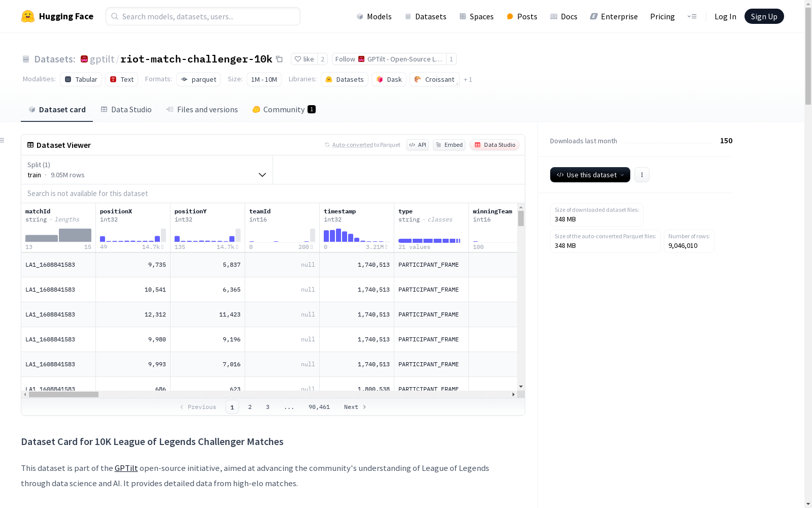Screen dimensions: 812x508
Task: Click the 1M - 10M size tag
Action: tap(264, 79)
